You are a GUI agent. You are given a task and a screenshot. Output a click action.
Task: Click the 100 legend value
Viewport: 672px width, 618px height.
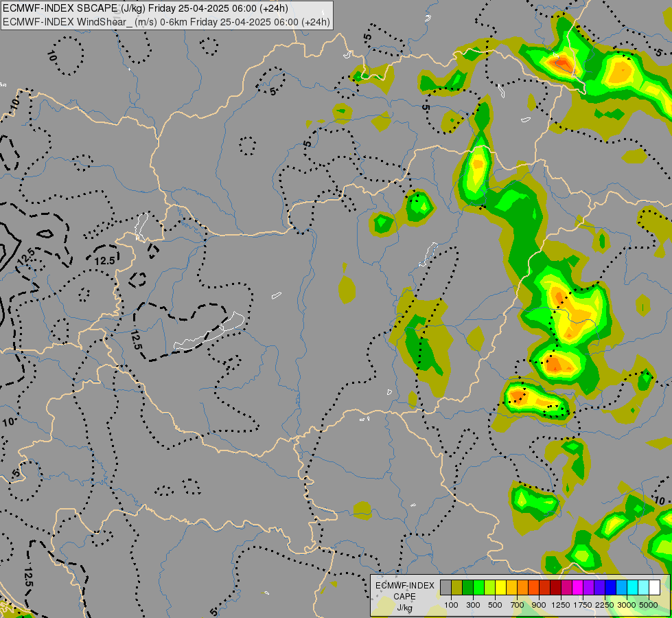[451, 605]
